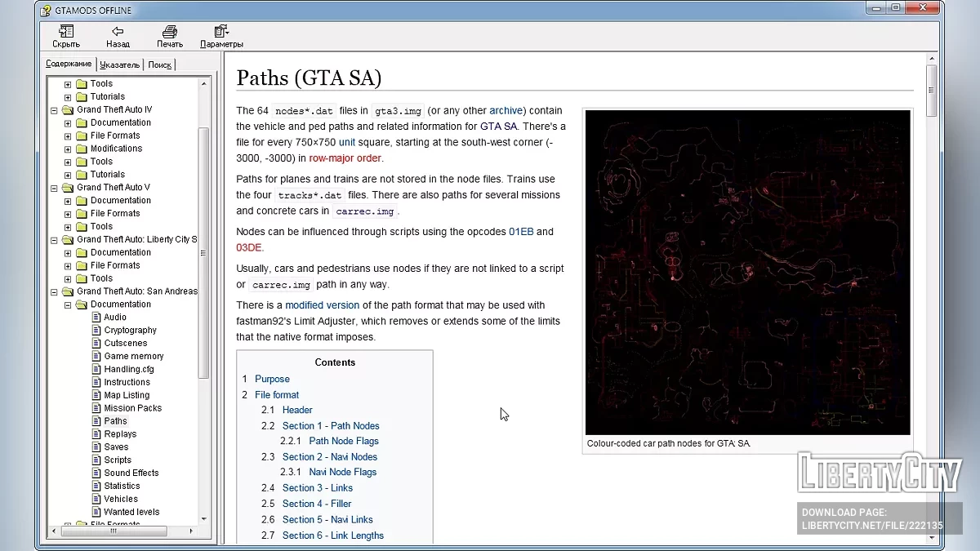Collapse the Grand Theft Auto IV node
Viewport: 980px width, 551px height.
click(55, 110)
